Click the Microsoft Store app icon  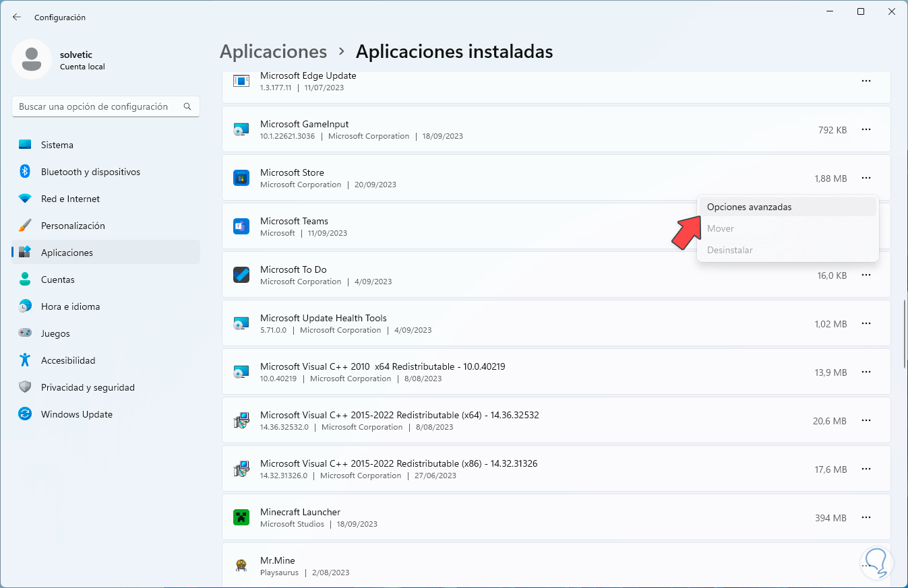[x=241, y=178]
